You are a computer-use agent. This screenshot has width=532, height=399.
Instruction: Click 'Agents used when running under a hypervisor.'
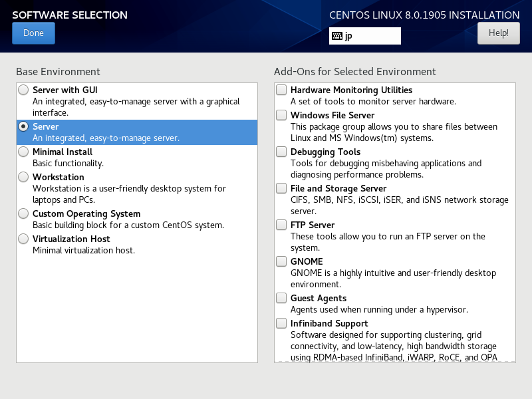pos(379,310)
